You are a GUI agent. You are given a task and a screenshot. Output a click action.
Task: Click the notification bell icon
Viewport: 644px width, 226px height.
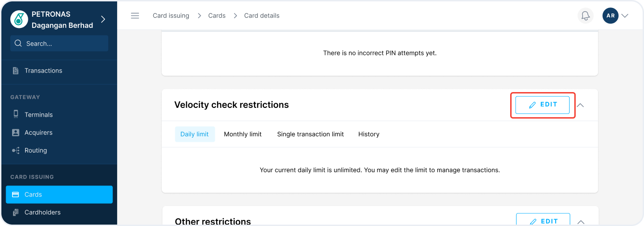click(585, 16)
